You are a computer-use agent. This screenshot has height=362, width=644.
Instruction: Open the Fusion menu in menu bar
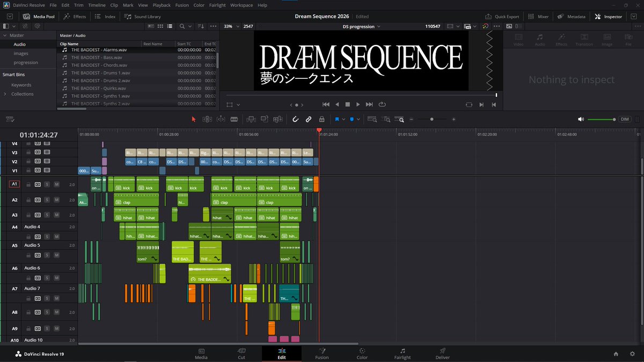(182, 5)
